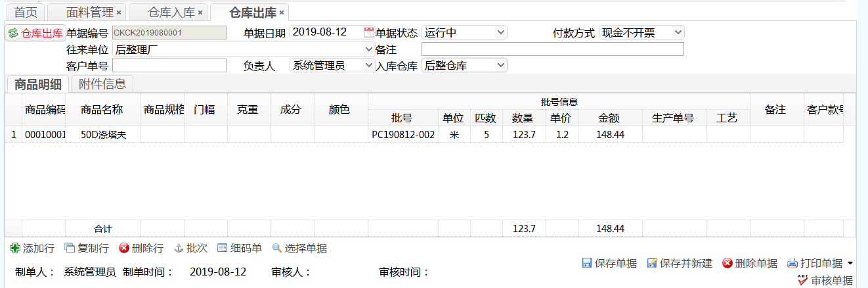Viewport: 868px width, 288px height.
Task: Click the red 删除单据 icon
Action: [727, 263]
